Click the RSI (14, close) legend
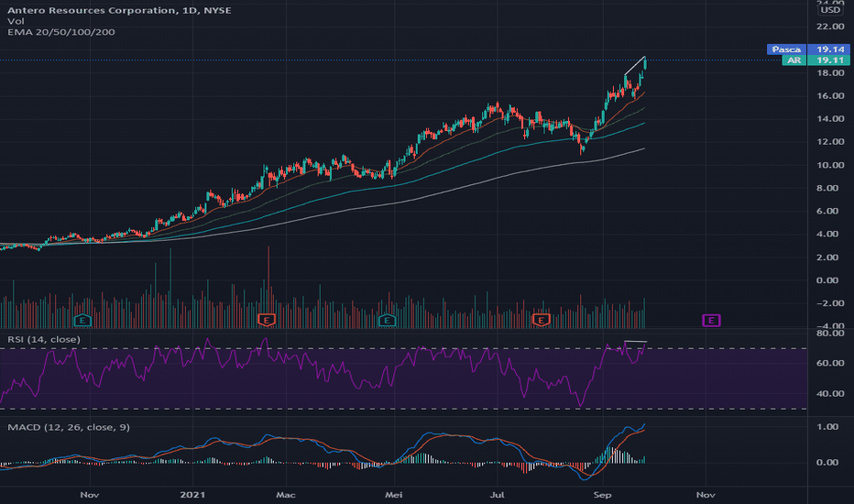The image size is (854, 504). point(44,339)
